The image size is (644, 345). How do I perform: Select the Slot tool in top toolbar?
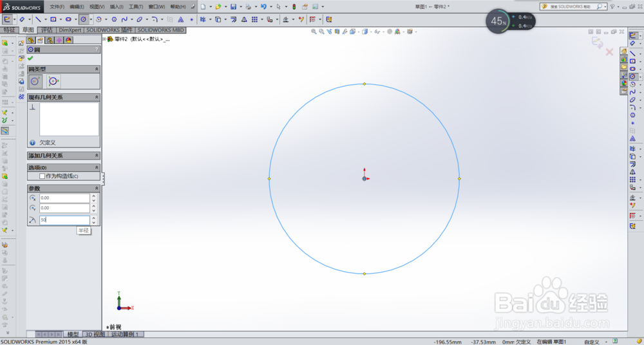(x=69, y=19)
